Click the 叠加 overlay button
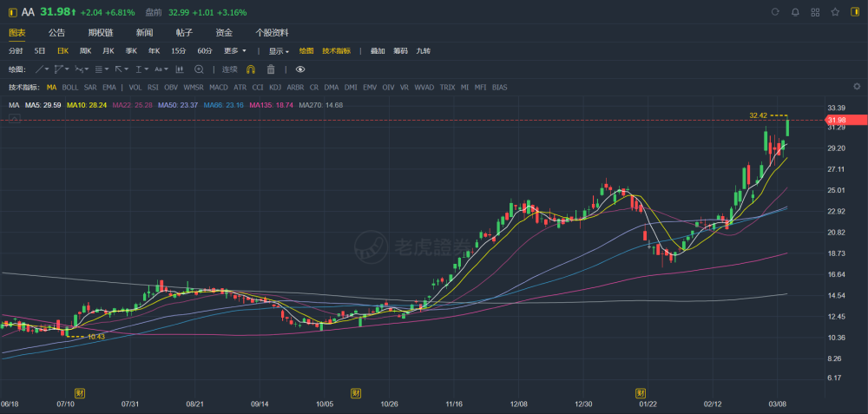 (378, 51)
